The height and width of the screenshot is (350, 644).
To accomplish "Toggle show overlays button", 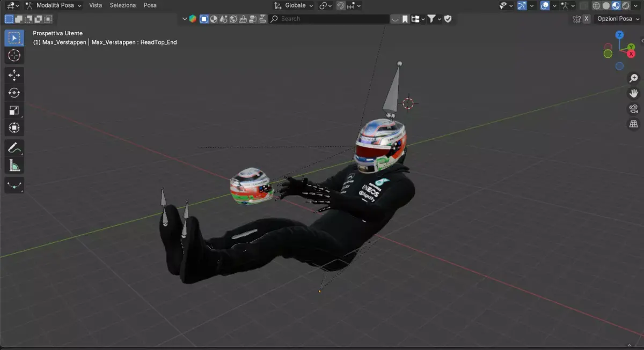I will (x=545, y=5).
